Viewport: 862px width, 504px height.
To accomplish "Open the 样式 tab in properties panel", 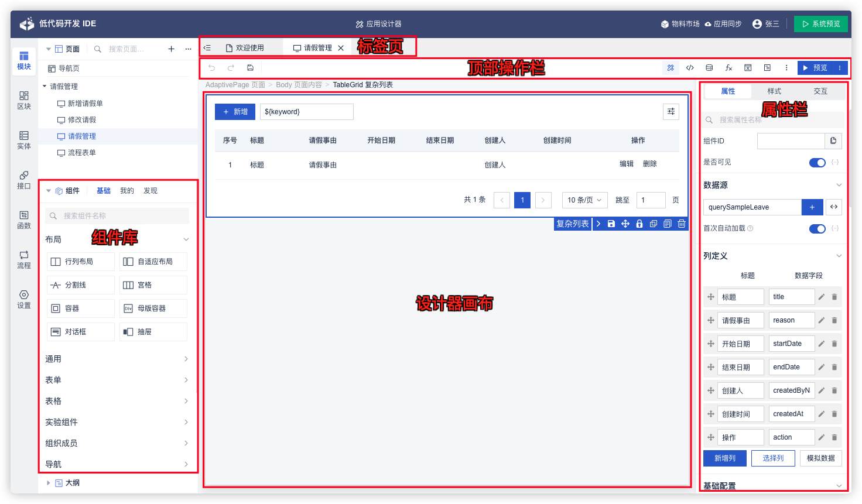I will click(x=774, y=91).
